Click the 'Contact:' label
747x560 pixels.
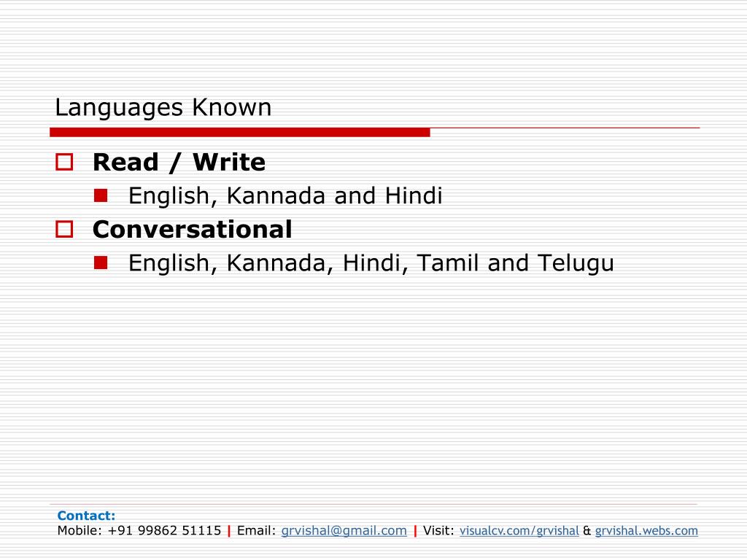(x=86, y=516)
